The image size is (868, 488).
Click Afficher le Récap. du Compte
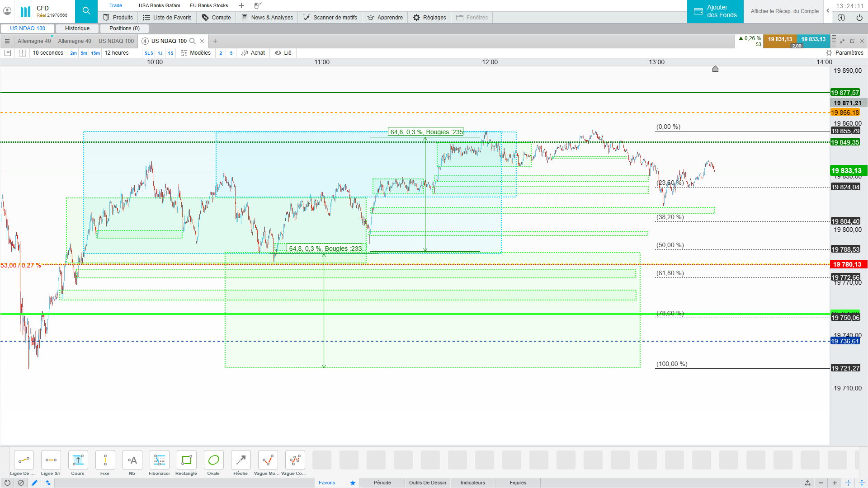click(x=784, y=11)
